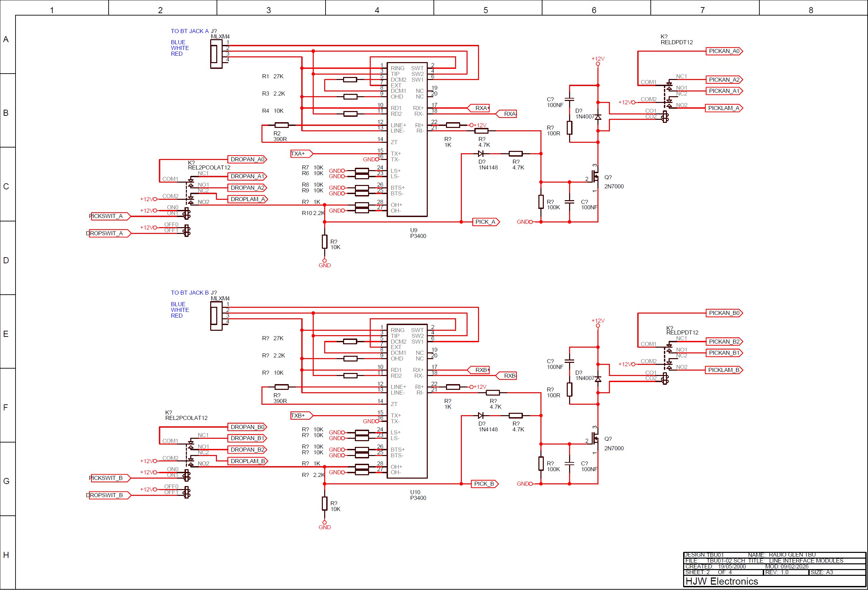Click the 1N4148 diode in lower circuit
Image resolution: width=868 pixels, height=590 pixels.
click(x=481, y=415)
